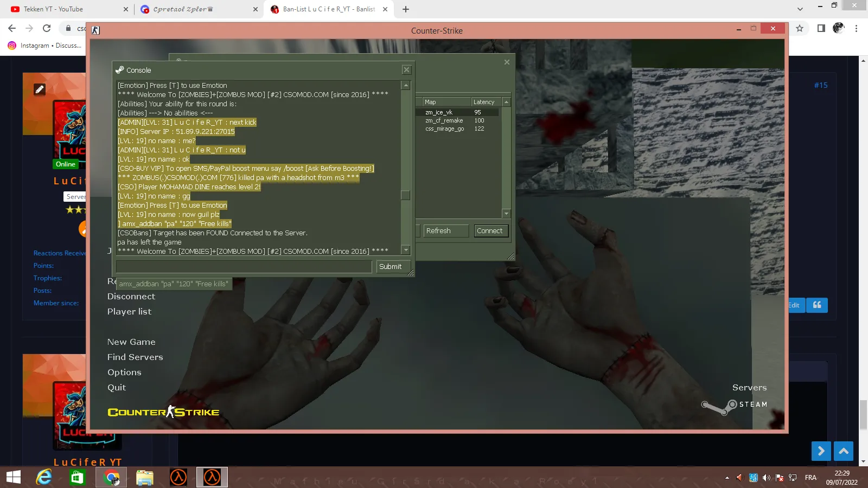Bookmark this page with star icon

[x=800, y=28]
